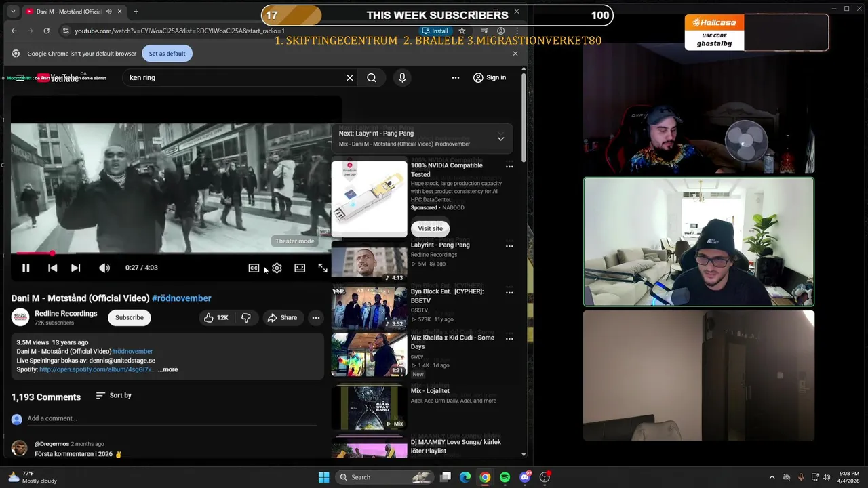This screenshot has height=488, width=868.
Task: Skip to the previous video
Action: [x=52, y=268]
